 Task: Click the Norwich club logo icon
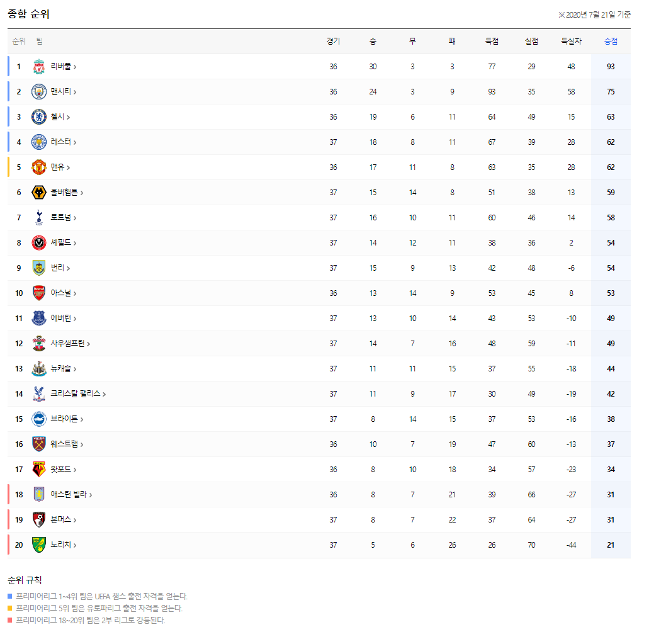click(x=38, y=545)
